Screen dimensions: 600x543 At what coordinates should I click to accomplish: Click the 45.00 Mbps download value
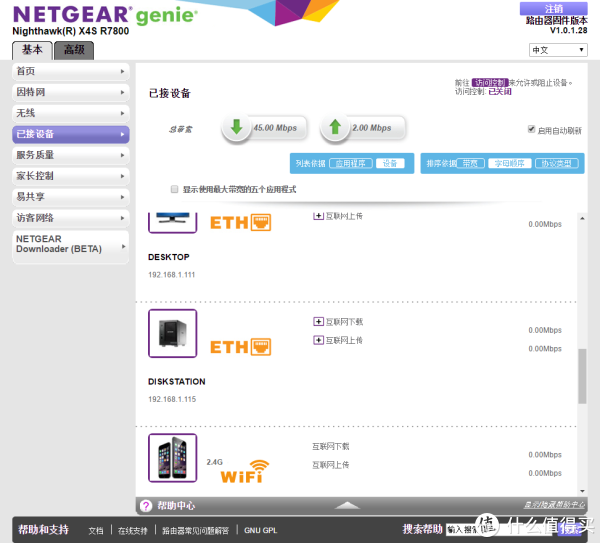[275, 127]
